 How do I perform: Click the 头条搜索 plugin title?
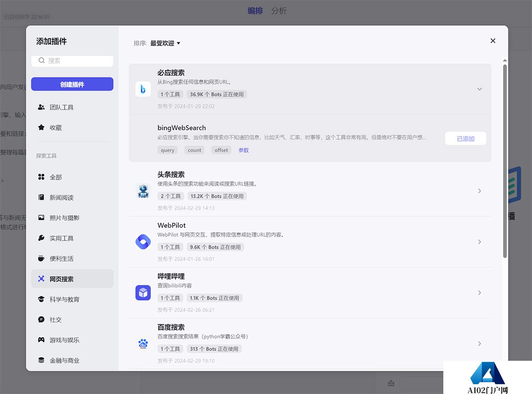point(171,175)
